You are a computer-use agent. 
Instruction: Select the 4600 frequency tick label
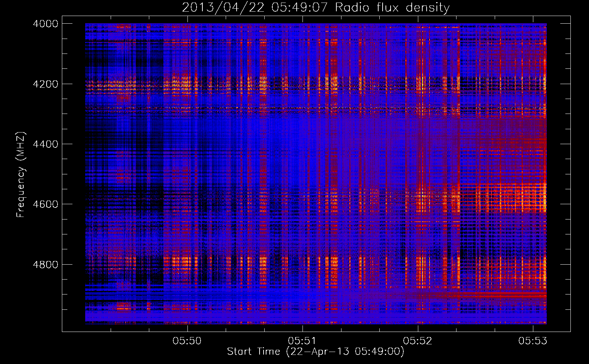point(46,204)
